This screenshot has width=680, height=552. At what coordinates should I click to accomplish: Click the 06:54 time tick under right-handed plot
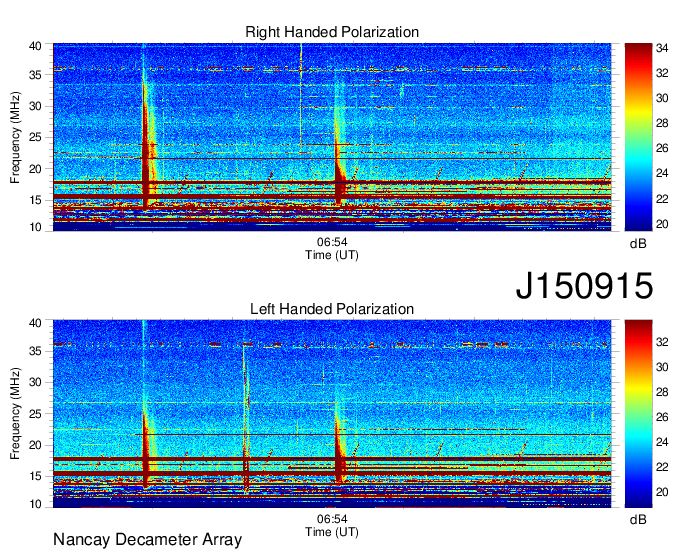tap(332, 242)
